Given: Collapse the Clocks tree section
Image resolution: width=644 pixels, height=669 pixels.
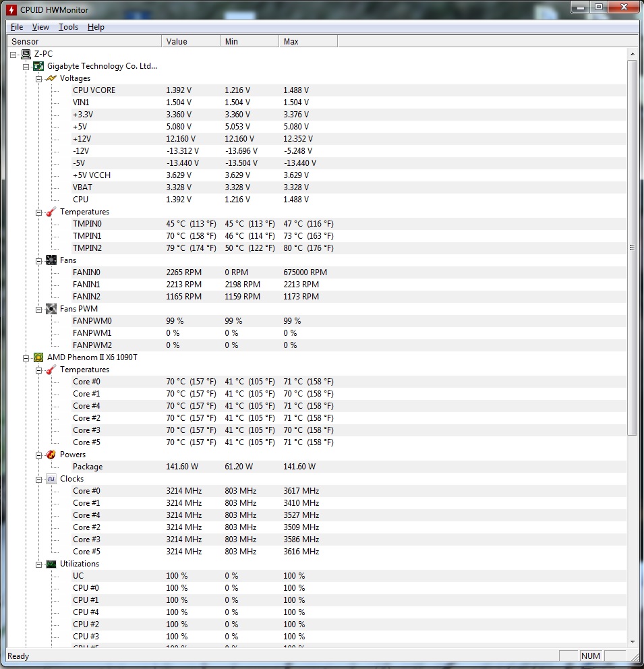Looking at the screenshot, I should [x=39, y=479].
